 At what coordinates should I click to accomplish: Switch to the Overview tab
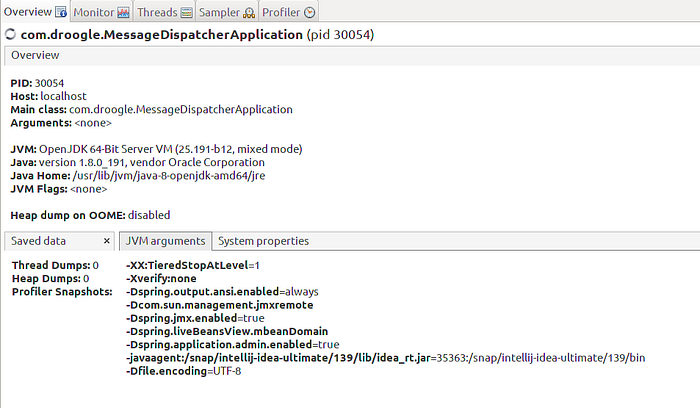[35, 12]
